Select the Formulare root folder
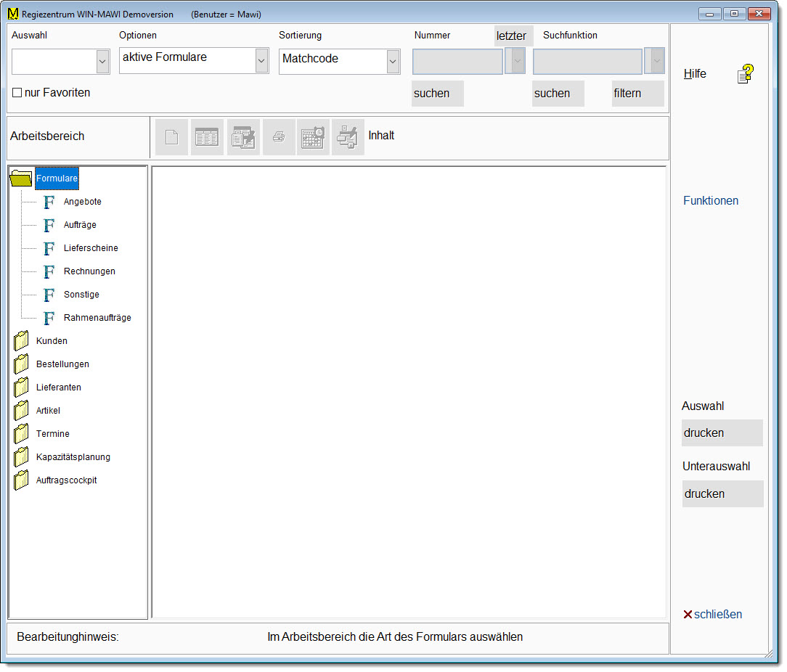 [57, 179]
